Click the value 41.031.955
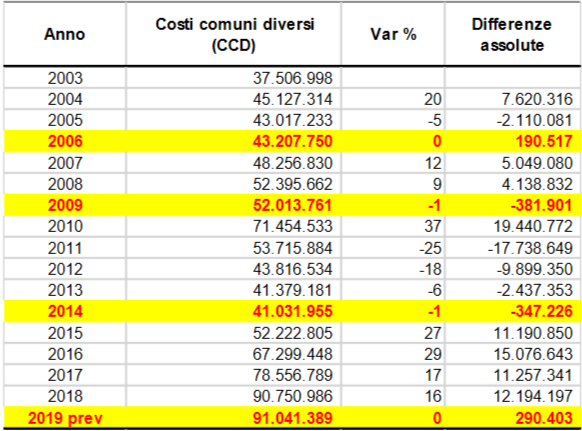 (292, 311)
